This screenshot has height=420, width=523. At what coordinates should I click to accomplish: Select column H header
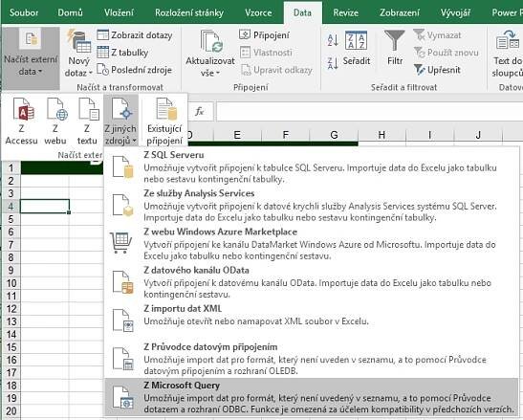point(381,135)
